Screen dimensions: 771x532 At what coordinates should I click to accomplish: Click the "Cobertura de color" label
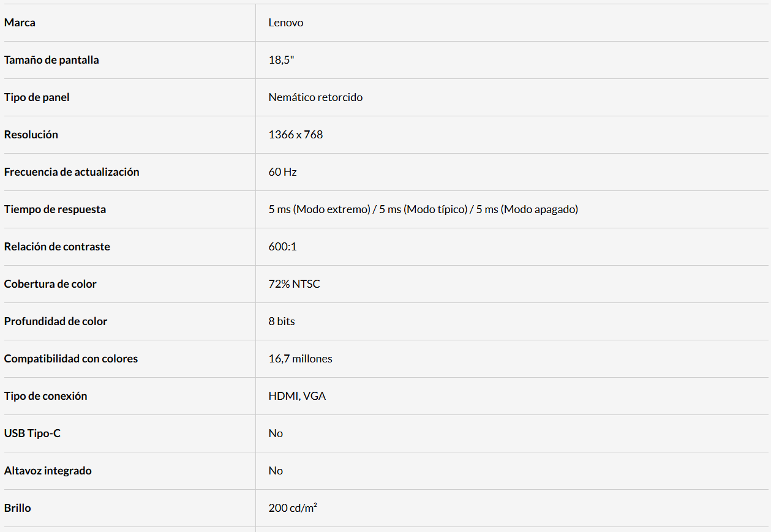50,284
